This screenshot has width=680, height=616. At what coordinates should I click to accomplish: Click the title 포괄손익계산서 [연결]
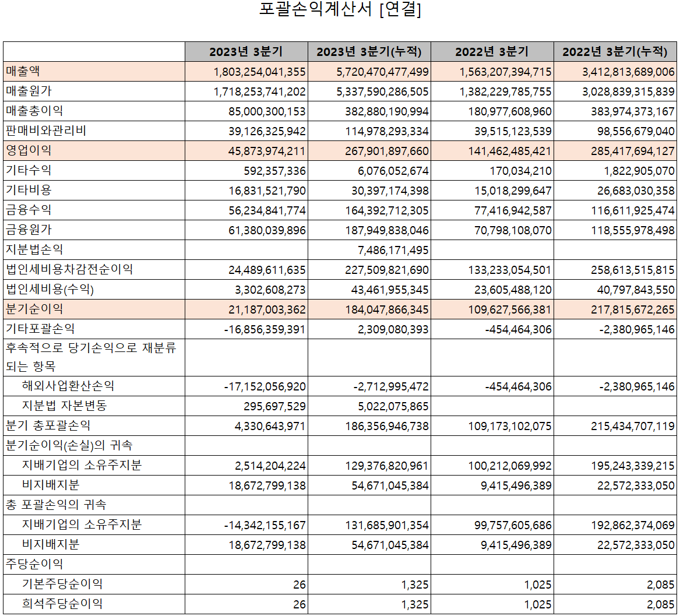[340, 9]
